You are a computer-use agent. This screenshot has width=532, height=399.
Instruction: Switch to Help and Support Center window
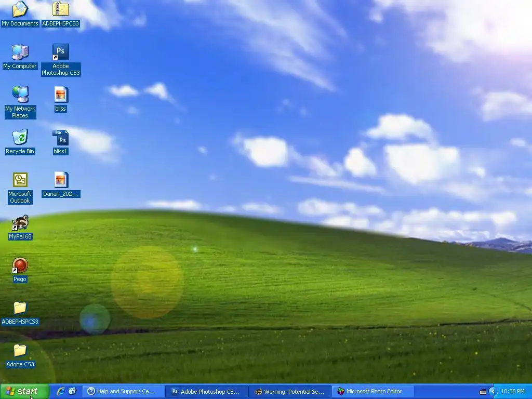point(124,392)
